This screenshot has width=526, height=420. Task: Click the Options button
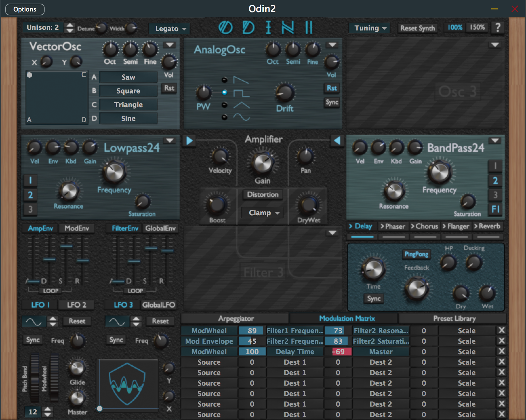point(25,9)
